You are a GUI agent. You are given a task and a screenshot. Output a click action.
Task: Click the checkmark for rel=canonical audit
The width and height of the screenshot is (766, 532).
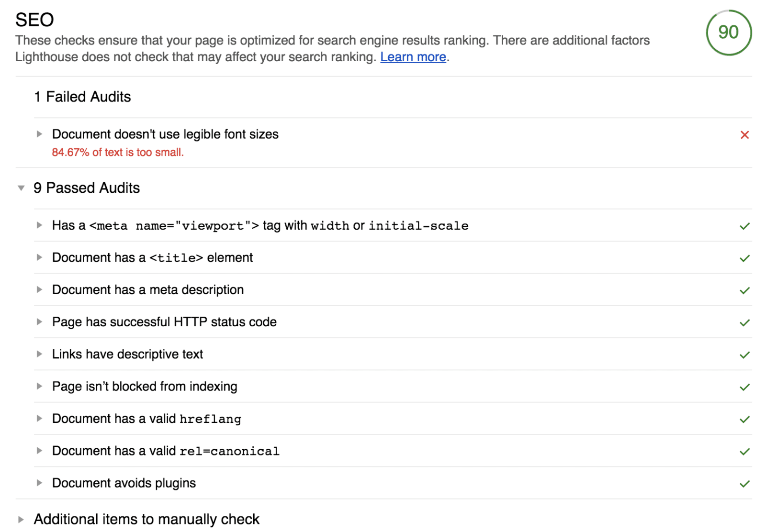[744, 452]
